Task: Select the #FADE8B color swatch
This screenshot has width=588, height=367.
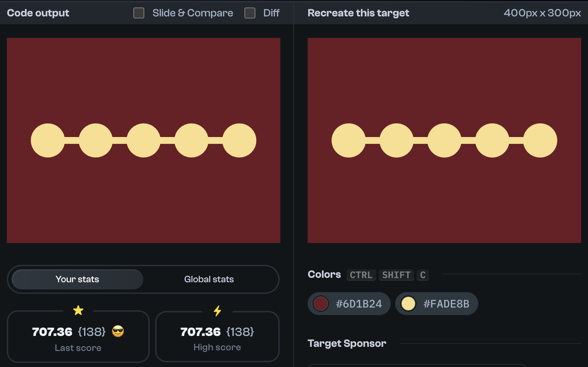Action: tap(408, 303)
